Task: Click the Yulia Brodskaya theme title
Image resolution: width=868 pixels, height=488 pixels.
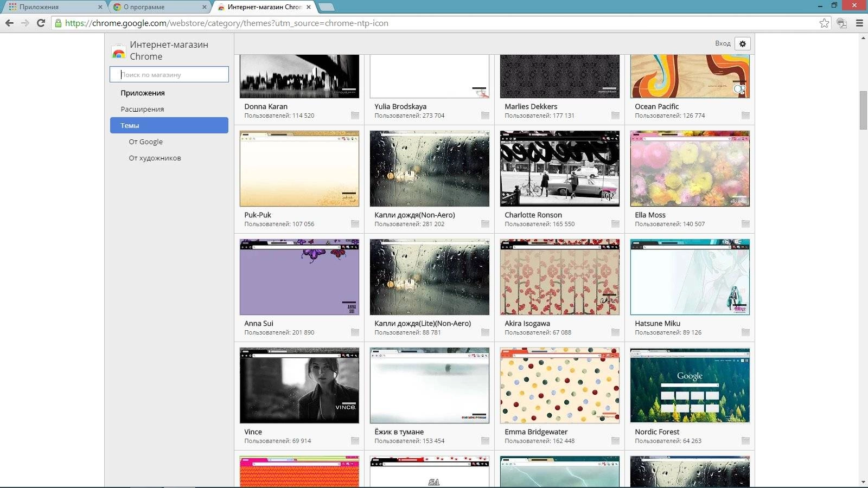Action: [x=400, y=106]
